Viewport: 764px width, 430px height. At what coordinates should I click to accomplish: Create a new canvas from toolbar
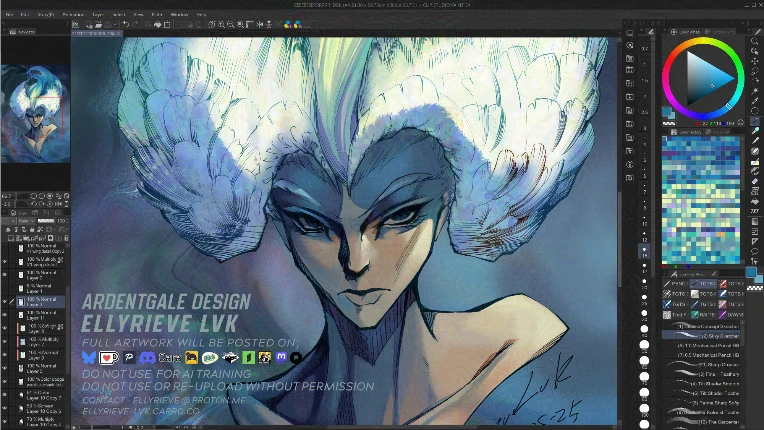click(x=90, y=24)
